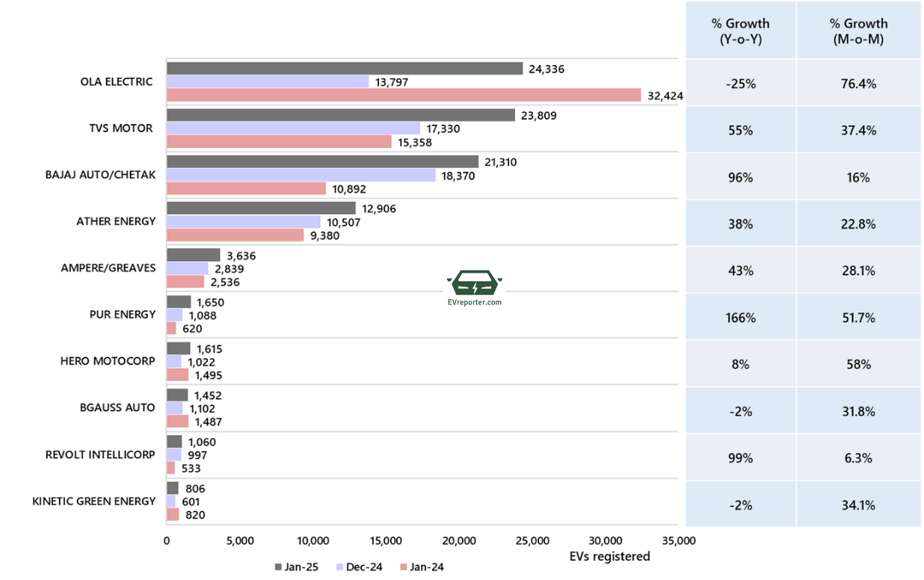Click the 620 Pur Energy value
This screenshot has height=580, width=924.
[191, 328]
